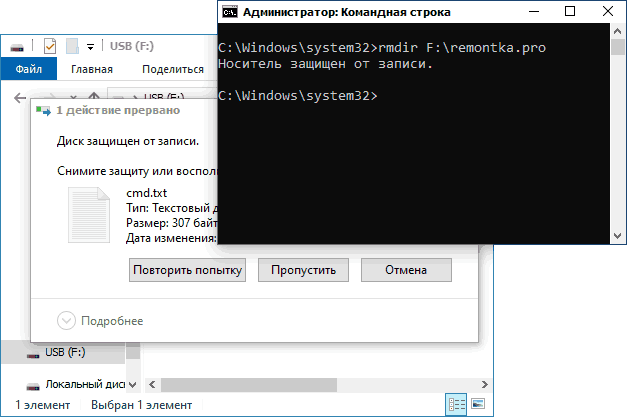Click the 'Выбран 1 элемент' status text

142,405
